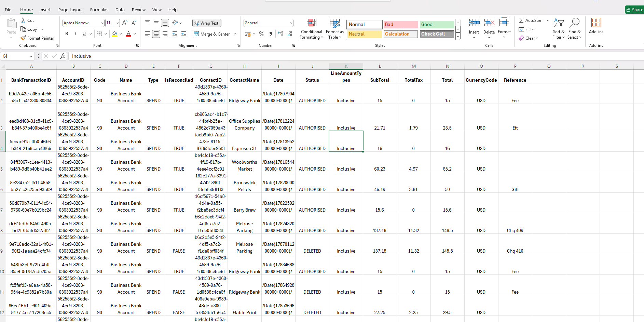Viewport: 644px width, 322px height.
Task: Apply the Neutral cell style
Action: [x=364, y=34]
